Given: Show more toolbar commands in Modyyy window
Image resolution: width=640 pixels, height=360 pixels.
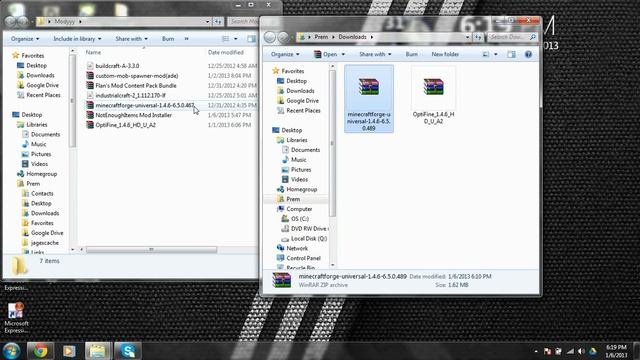Looking at the screenshot, I should [187, 39].
